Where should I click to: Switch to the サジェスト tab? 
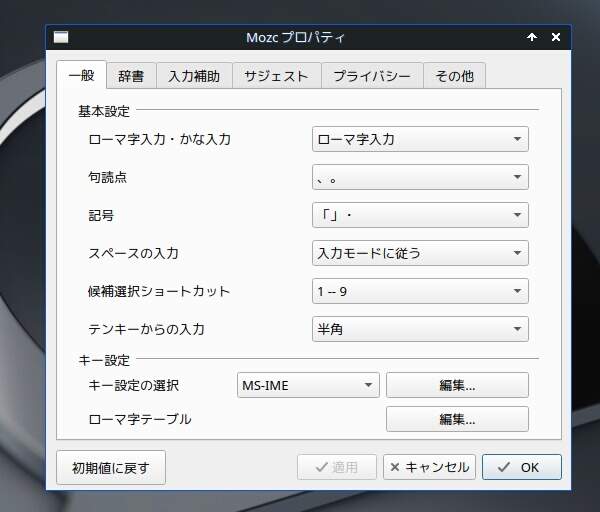point(276,76)
